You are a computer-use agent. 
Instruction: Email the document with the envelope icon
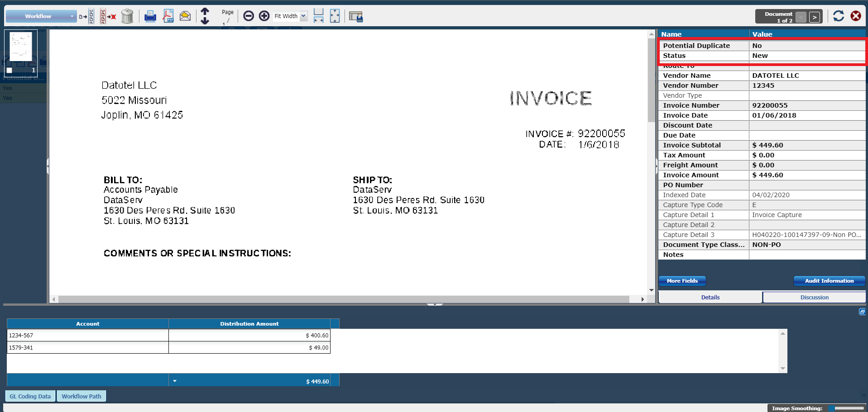pyautogui.click(x=185, y=16)
